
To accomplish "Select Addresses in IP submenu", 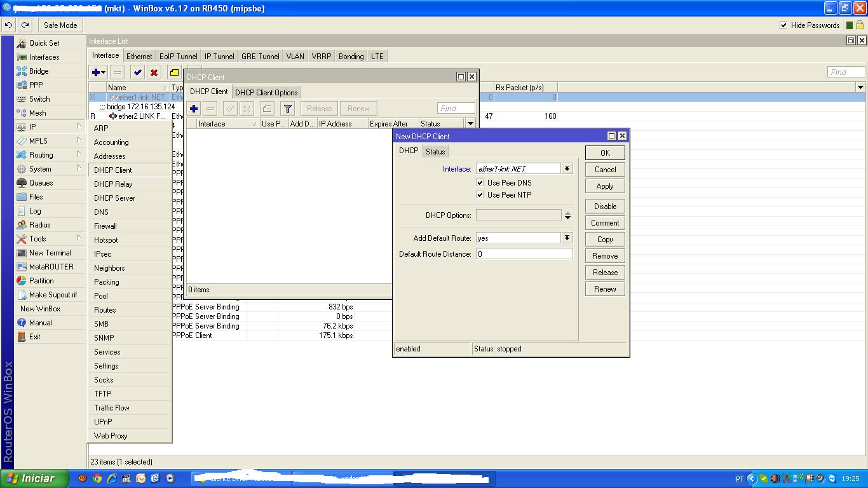I will coord(130,156).
